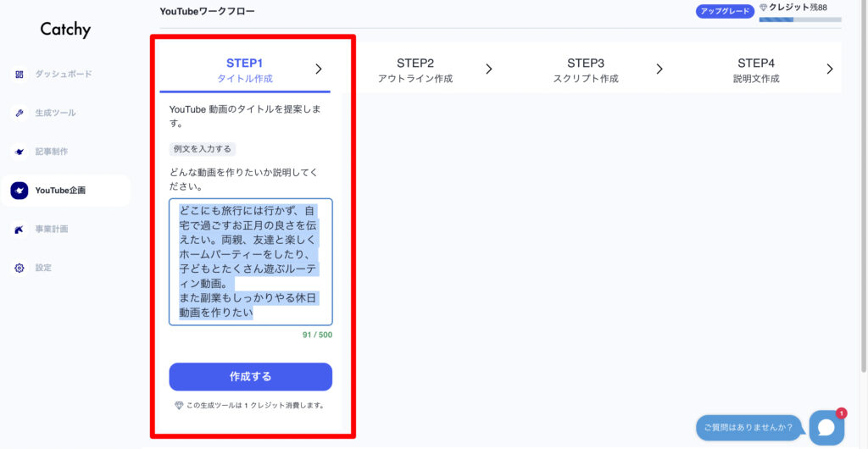The height and width of the screenshot is (449, 868).
Task: Click the YouTube企画 sidebar icon
Action: click(19, 191)
